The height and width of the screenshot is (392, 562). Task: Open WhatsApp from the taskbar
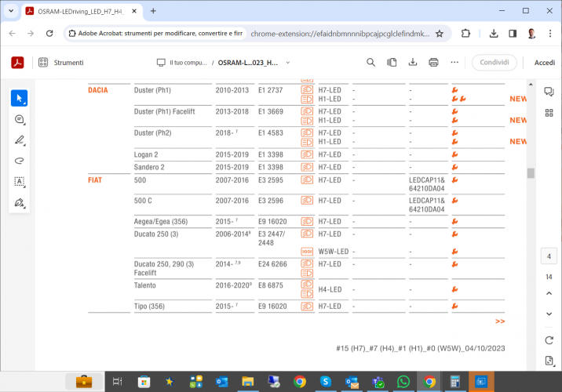tap(403, 382)
